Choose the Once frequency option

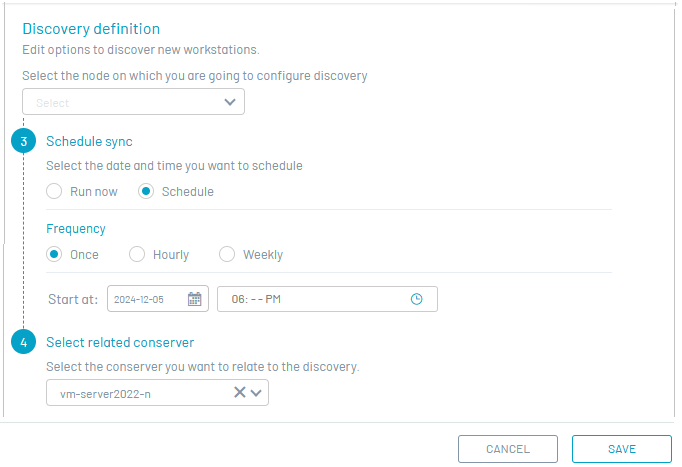[55, 254]
